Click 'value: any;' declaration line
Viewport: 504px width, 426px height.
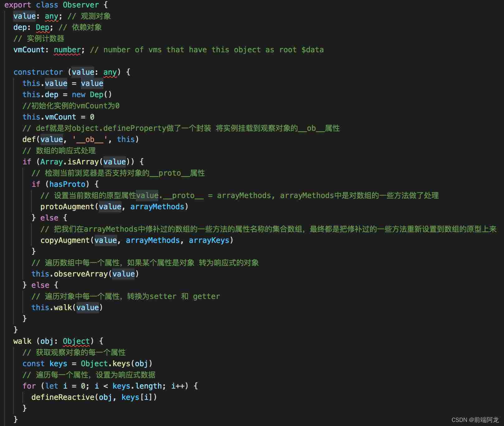point(62,16)
